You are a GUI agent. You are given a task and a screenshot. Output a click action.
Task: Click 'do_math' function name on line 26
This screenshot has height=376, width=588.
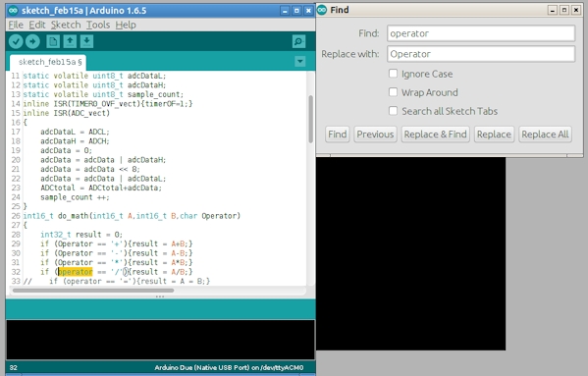(x=73, y=216)
